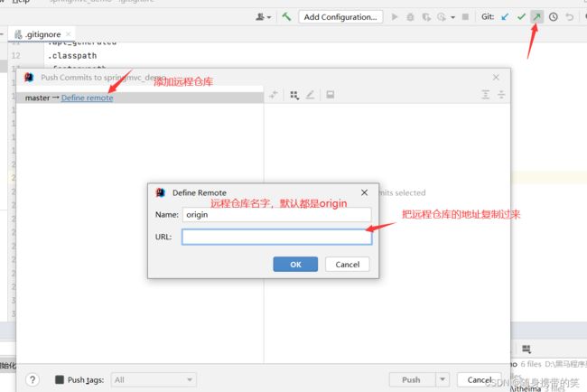The image size is (587, 392).
Task: Select the master branch row in Push dialog
Action: [x=140, y=98]
